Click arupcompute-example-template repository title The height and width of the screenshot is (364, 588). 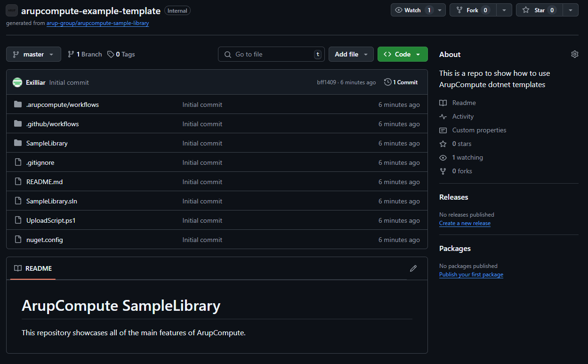(x=91, y=10)
